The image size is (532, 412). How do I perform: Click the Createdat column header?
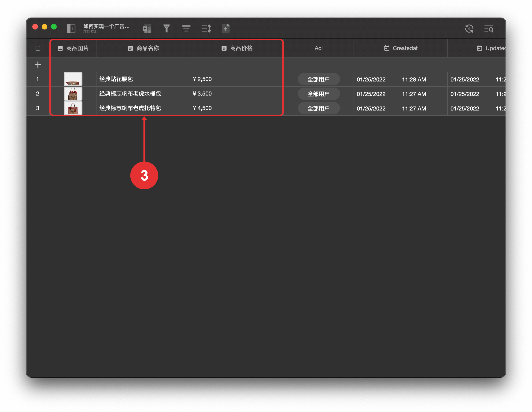[x=401, y=48]
